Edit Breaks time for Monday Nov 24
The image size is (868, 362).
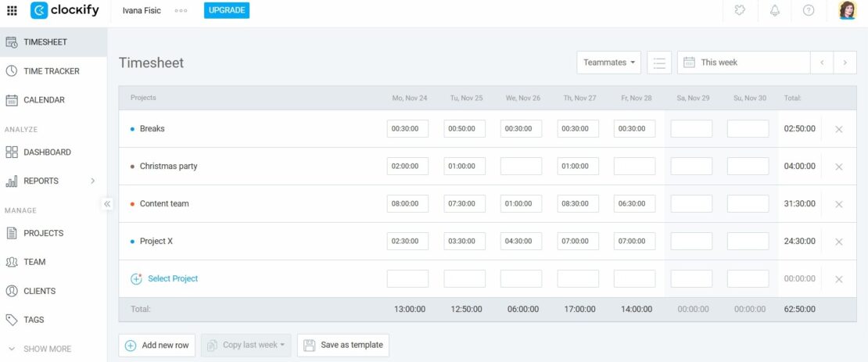click(x=408, y=128)
